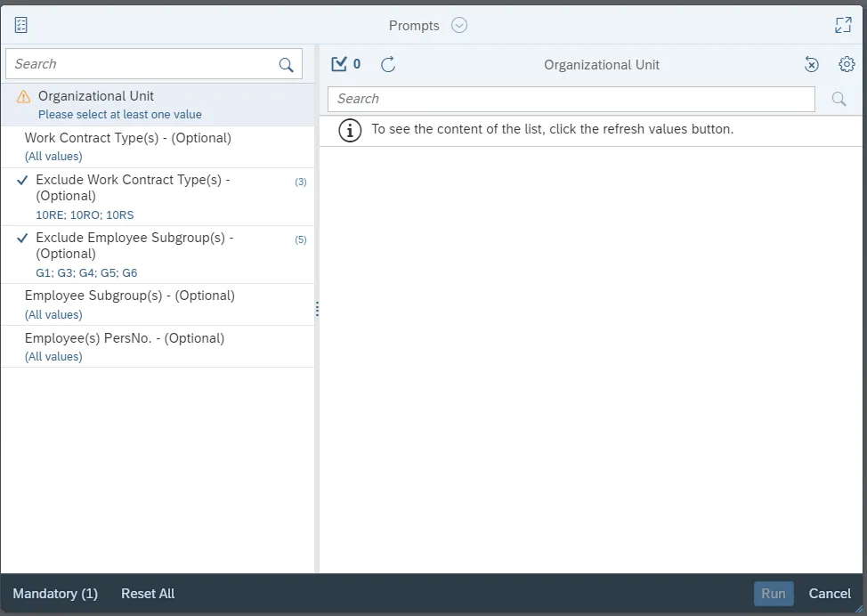The height and width of the screenshot is (616, 867).
Task: Click the refresh values icon
Action: click(x=388, y=64)
